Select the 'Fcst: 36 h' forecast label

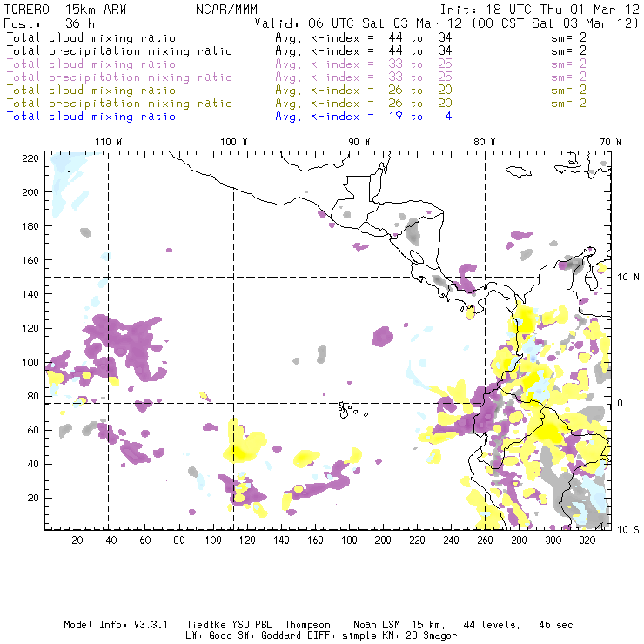(x=49, y=23)
